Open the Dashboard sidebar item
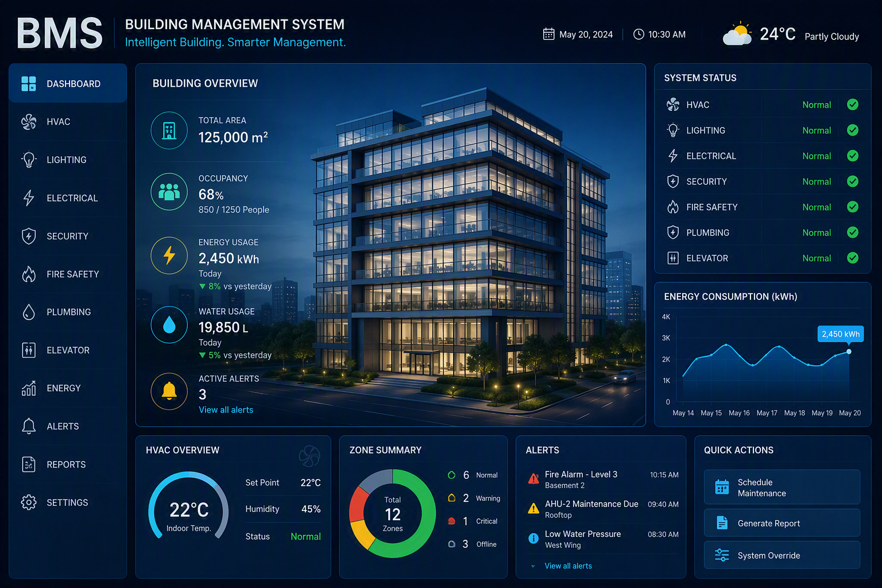This screenshot has height=588, width=882. click(x=68, y=83)
